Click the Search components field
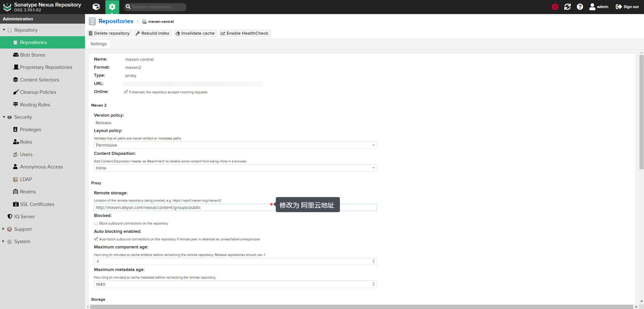This screenshot has width=644, height=309. [x=155, y=7]
